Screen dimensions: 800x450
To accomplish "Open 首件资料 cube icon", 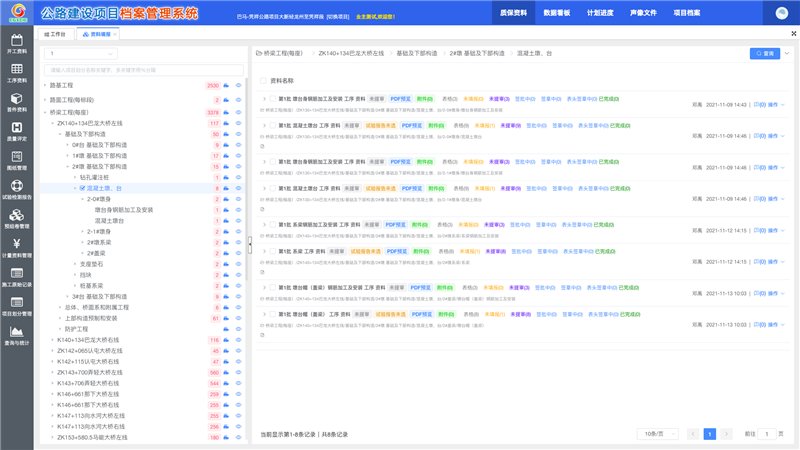I will tap(16, 102).
